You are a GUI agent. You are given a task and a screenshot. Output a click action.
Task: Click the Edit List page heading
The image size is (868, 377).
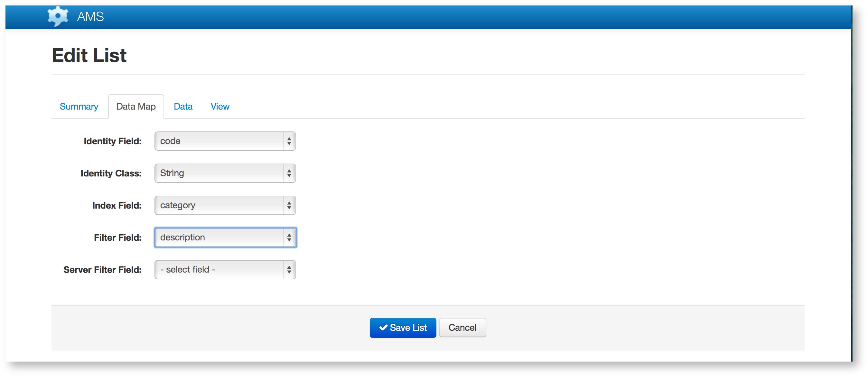(x=89, y=55)
